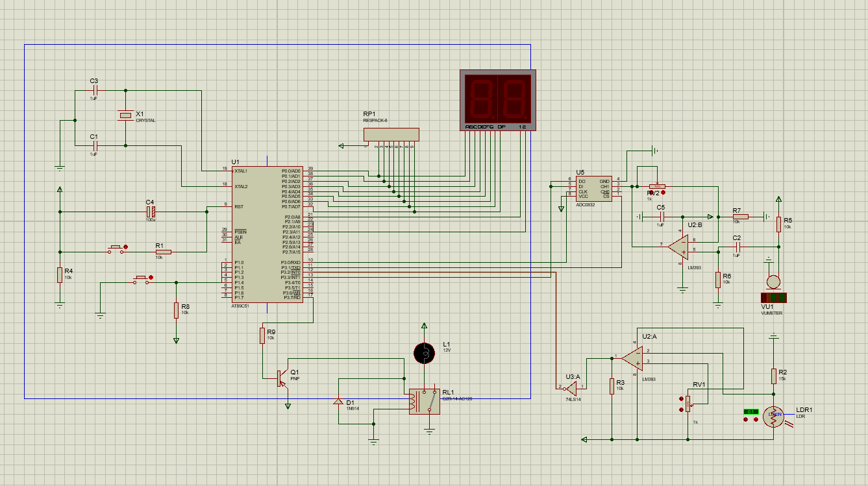This screenshot has height=486, width=868.
Task: Select the U2:B comparator triangle
Action: (678, 246)
